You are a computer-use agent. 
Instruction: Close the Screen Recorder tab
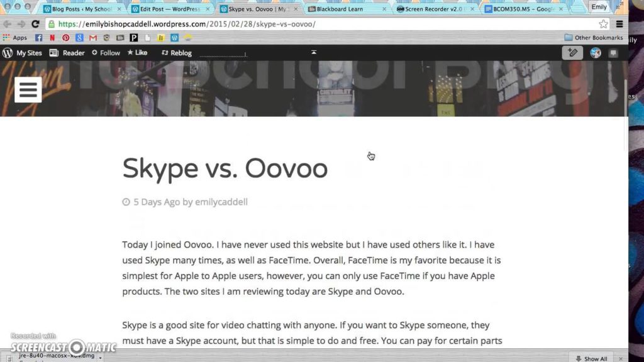[x=472, y=9]
